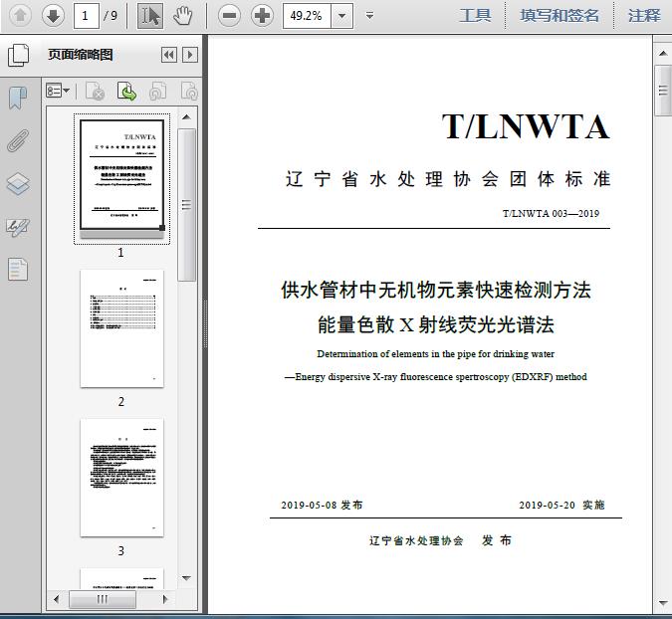Viewport: 672px width, 619px height.
Task: Expand the toolbar customize dropdown arrow
Action: pyautogui.click(x=369, y=16)
